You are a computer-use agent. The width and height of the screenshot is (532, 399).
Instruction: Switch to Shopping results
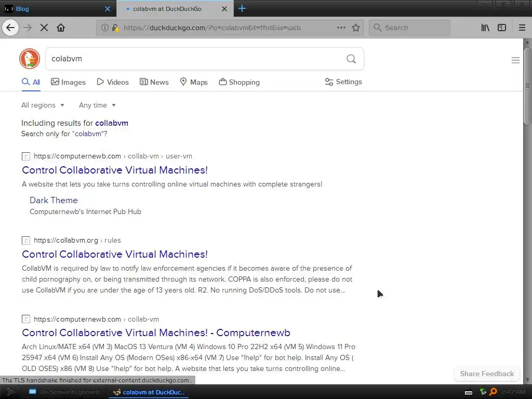(239, 82)
